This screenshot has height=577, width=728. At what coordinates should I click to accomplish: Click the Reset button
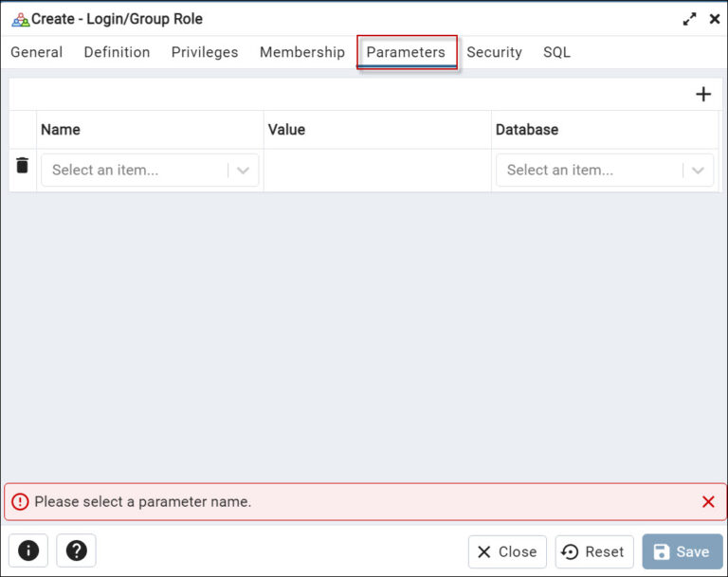click(x=594, y=551)
